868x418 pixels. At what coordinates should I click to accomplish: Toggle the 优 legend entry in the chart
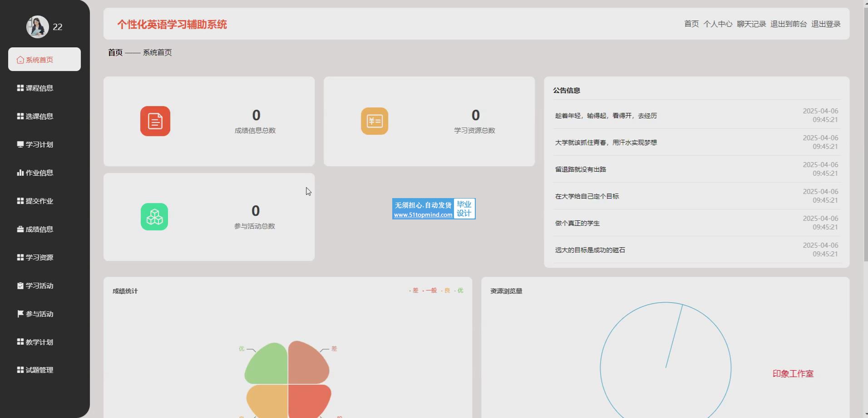coord(459,291)
